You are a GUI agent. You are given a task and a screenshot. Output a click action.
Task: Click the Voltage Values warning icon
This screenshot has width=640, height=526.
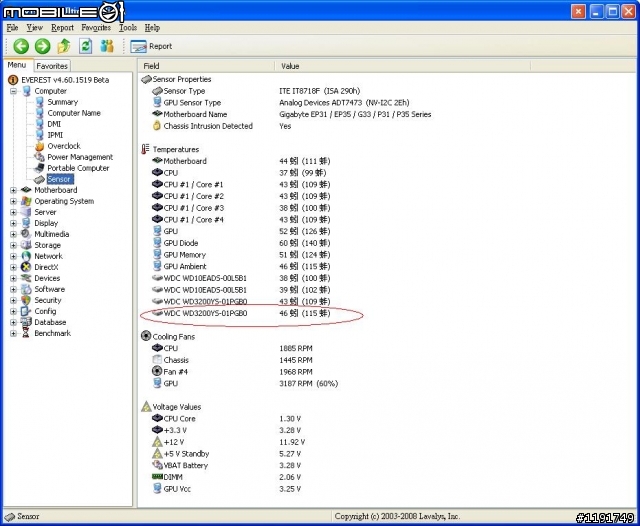(146, 407)
